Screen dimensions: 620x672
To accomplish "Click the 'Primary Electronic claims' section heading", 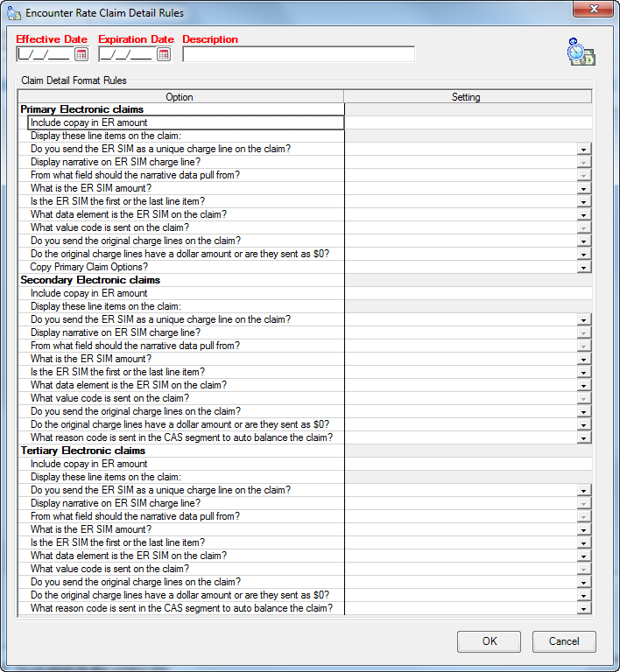I will pyautogui.click(x=82, y=109).
